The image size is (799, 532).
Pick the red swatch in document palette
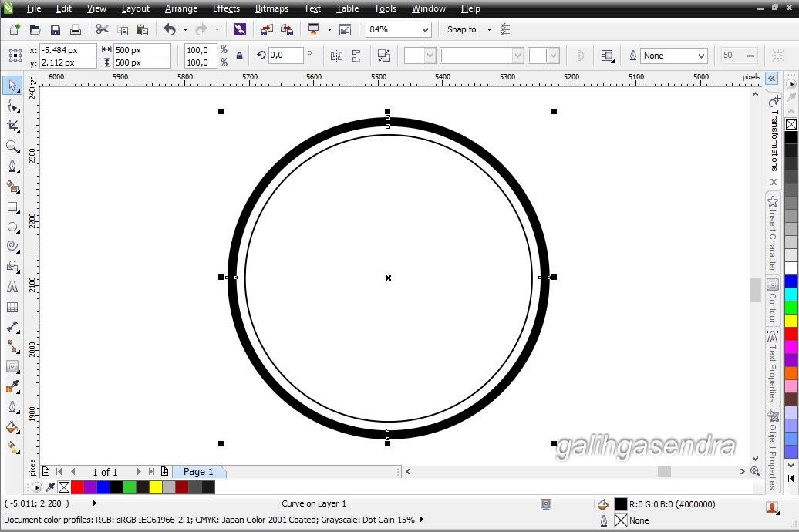point(77,487)
